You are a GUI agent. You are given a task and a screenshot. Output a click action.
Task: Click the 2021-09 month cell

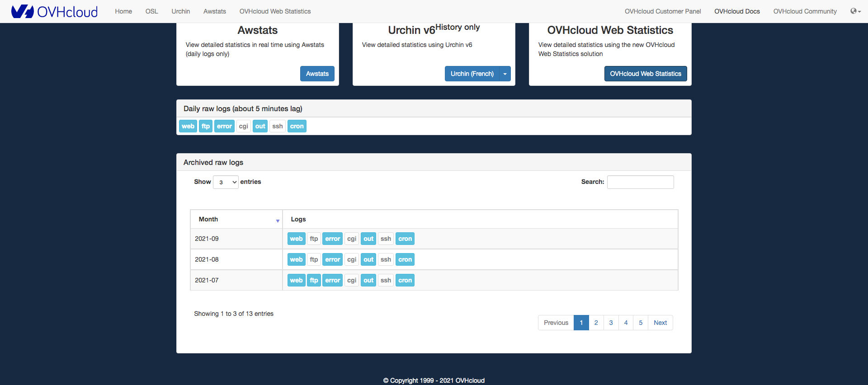[236, 239]
